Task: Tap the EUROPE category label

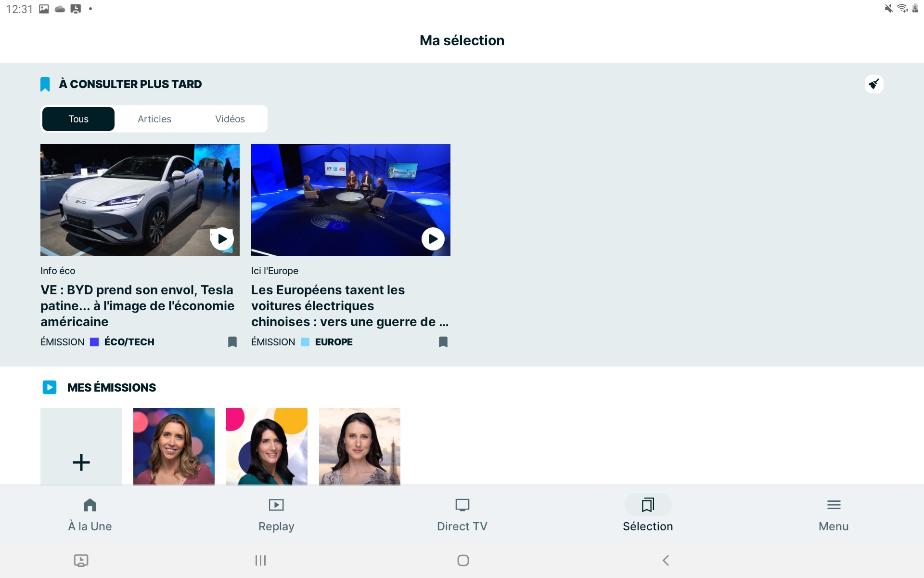Action: tap(334, 342)
